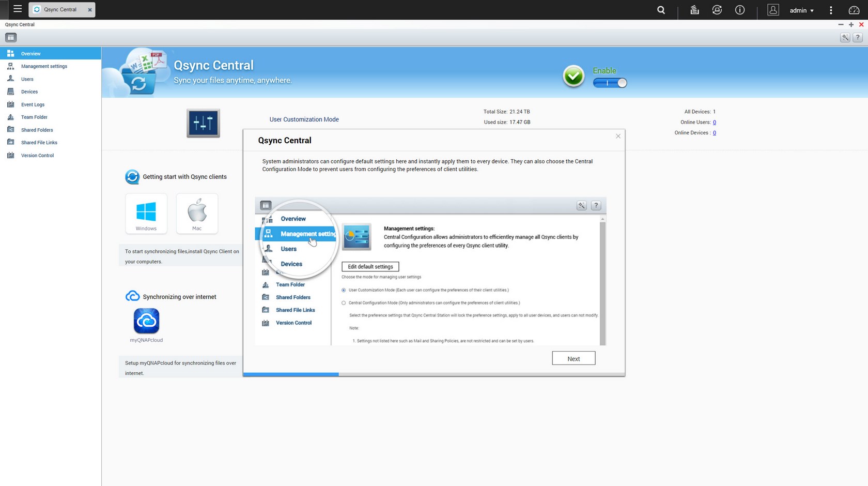Click the tutorial progress bar

click(434, 374)
